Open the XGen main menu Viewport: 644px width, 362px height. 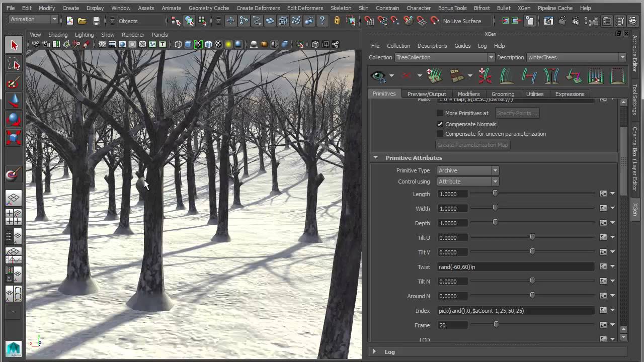pos(524,8)
